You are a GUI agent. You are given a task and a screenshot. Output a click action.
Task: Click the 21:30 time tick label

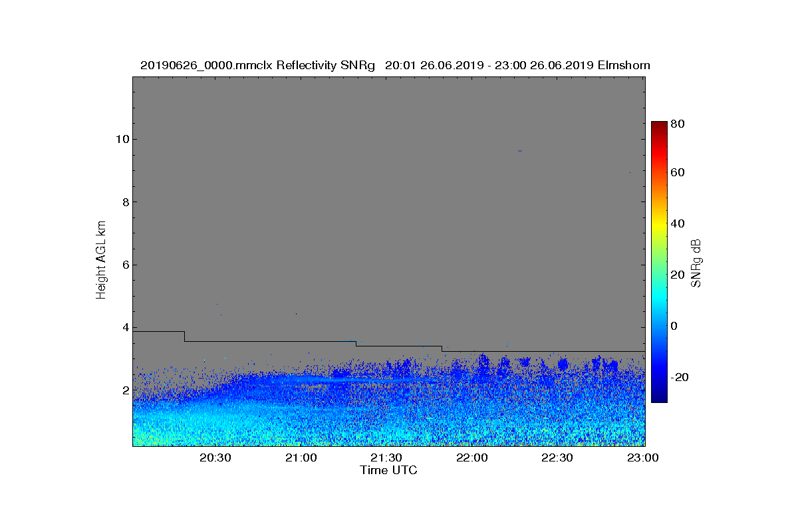[386, 458]
